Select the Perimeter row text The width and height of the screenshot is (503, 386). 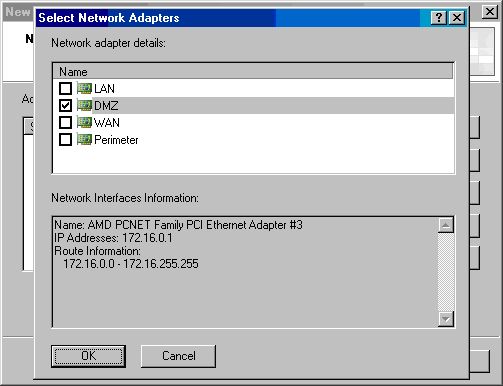pos(116,140)
